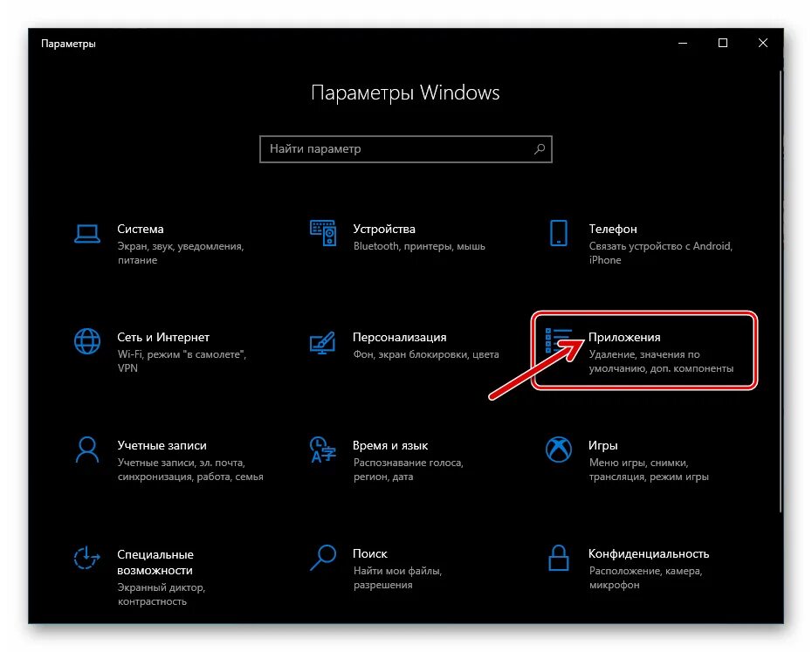This screenshot has width=812, height=652.
Task: Click the Время и язык clock icon
Action: pos(323,449)
